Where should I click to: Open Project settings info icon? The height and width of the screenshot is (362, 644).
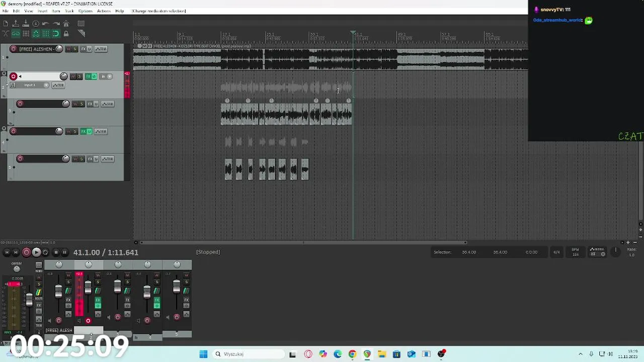36,24
